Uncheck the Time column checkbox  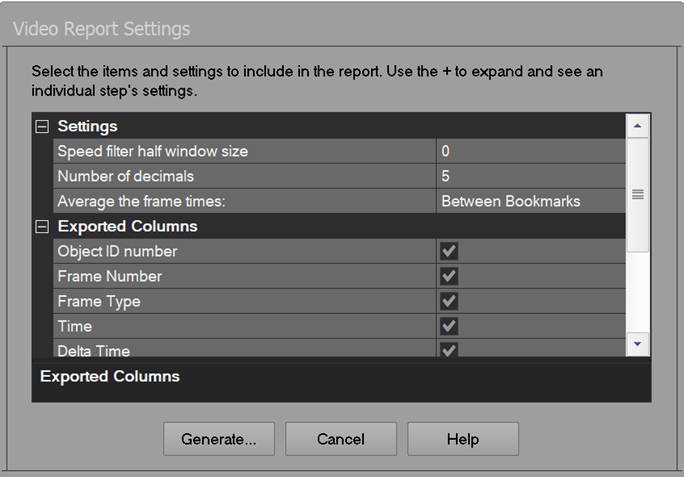[x=449, y=326]
